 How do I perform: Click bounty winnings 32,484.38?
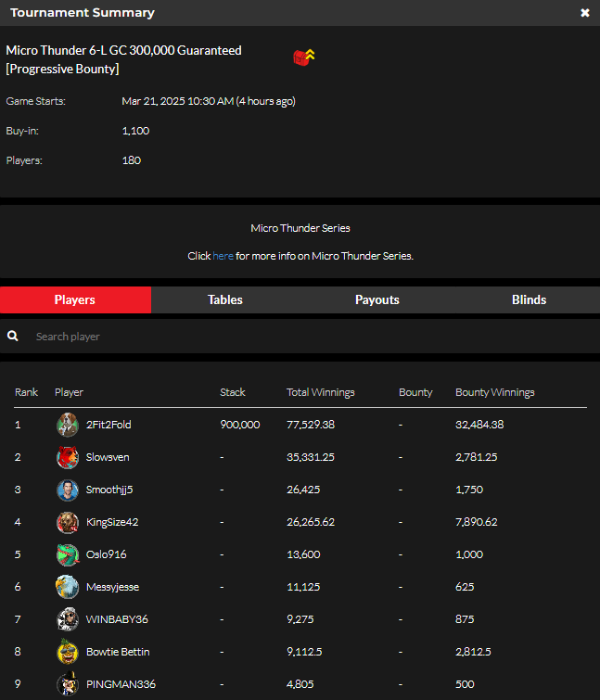tap(479, 425)
